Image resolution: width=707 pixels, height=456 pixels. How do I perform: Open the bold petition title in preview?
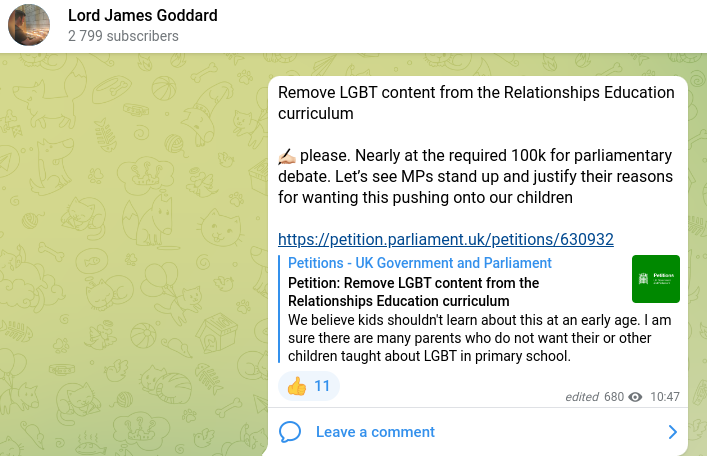[x=413, y=292]
